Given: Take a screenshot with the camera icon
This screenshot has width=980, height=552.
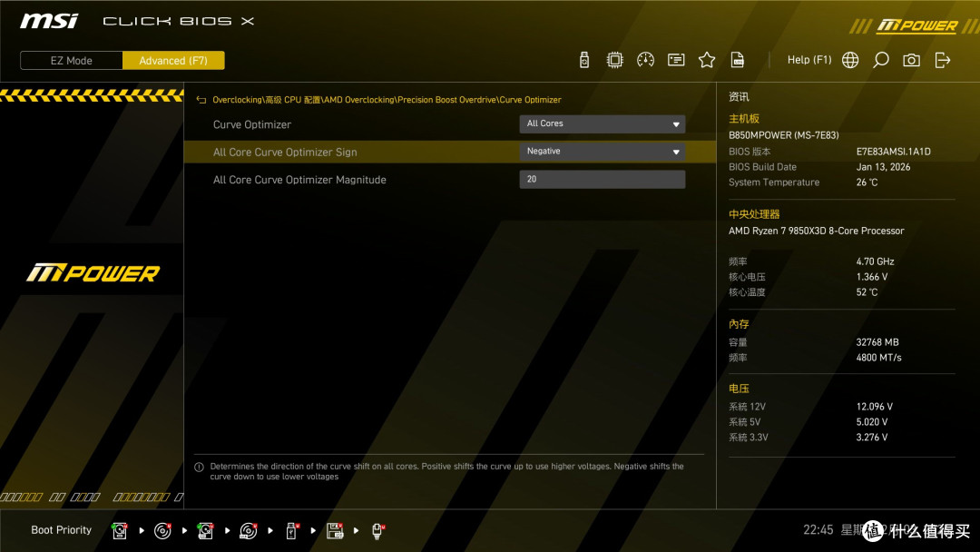Looking at the screenshot, I should pos(911,60).
